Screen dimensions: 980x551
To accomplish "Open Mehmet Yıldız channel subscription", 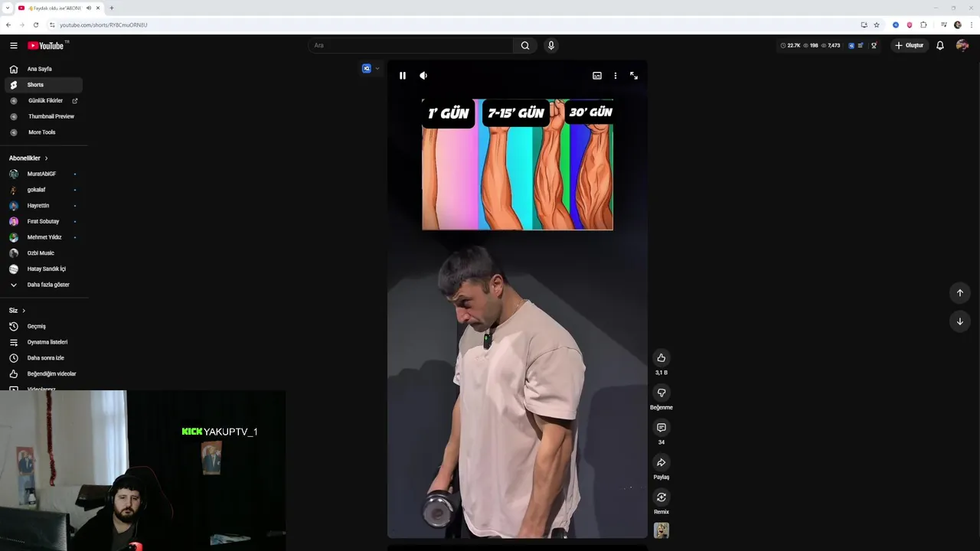I will point(44,237).
